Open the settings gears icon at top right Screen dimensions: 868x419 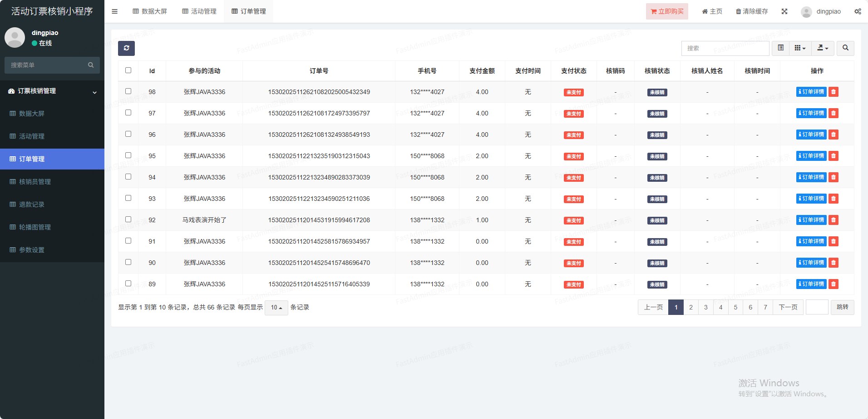(x=857, y=11)
